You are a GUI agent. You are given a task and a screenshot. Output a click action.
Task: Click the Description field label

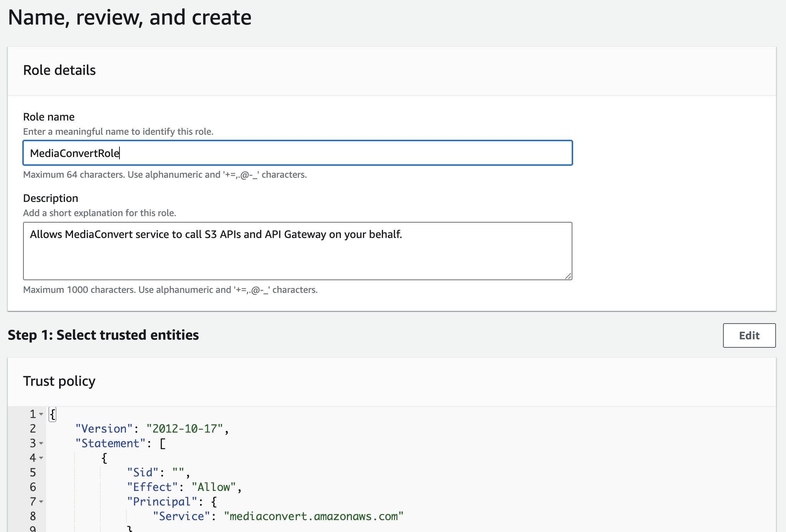pyautogui.click(x=50, y=198)
